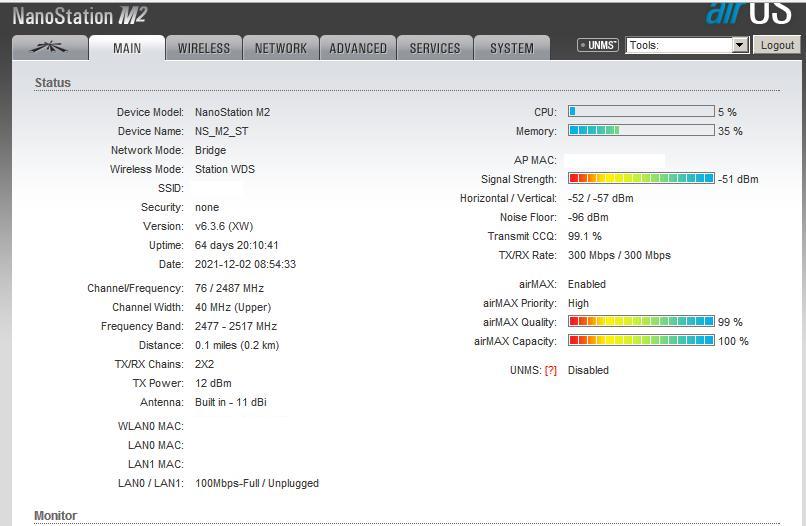The image size is (806, 526).
Task: Click the Memory usage bar
Action: click(641, 131)
